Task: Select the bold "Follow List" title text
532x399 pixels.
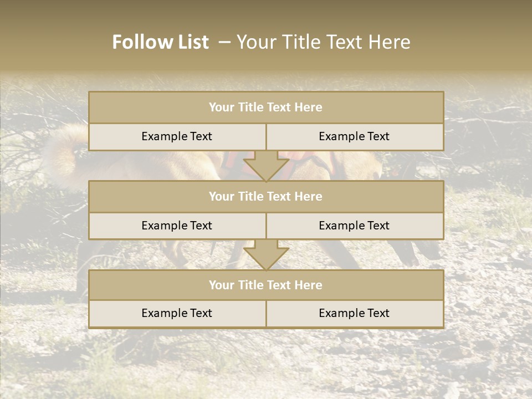Action: tap(161, 42)
